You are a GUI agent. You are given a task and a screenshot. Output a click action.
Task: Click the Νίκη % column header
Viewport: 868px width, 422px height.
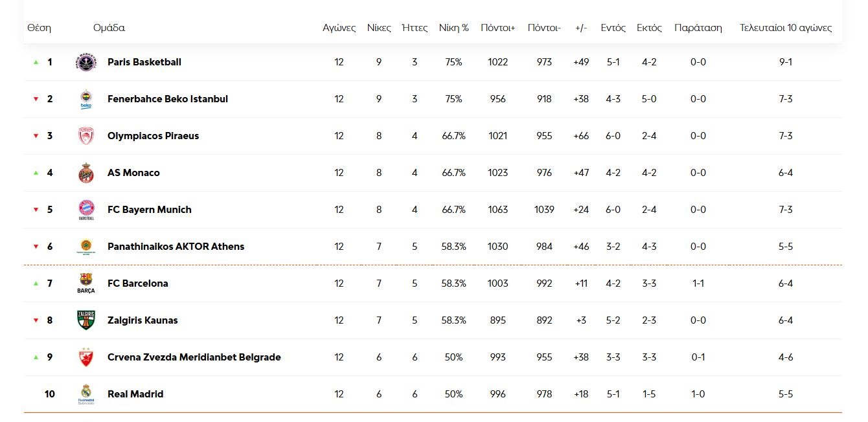click(453, 28)
